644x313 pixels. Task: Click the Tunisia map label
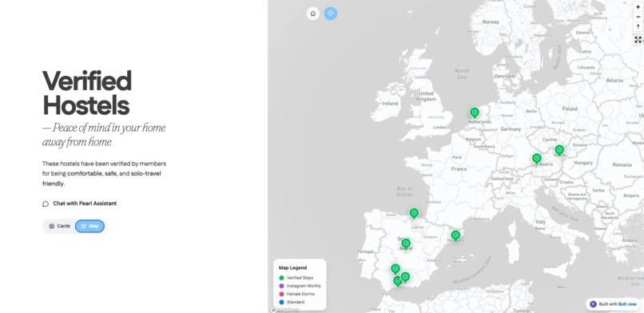pyautogui.click(x=520, y=311)
